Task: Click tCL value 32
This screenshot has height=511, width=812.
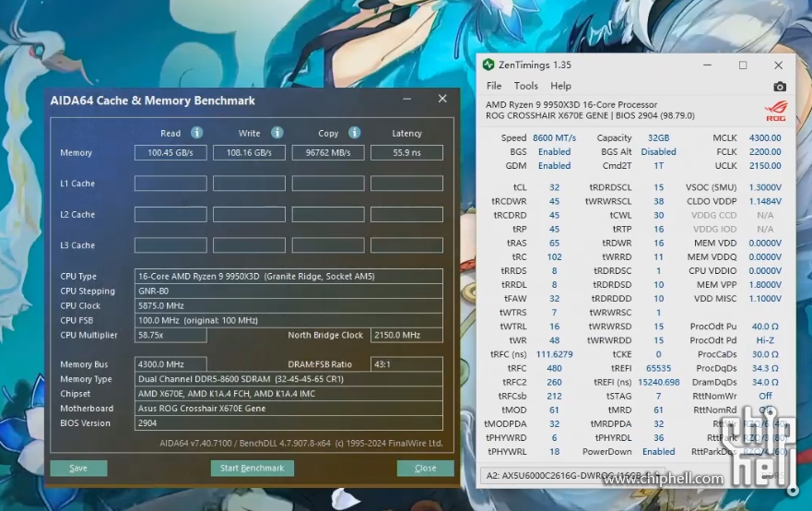Action: 554,187
